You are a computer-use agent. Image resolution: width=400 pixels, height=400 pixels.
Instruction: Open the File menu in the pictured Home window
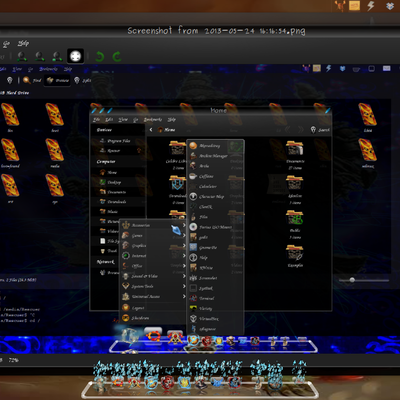pyautogui.click(x=96, y=119)
